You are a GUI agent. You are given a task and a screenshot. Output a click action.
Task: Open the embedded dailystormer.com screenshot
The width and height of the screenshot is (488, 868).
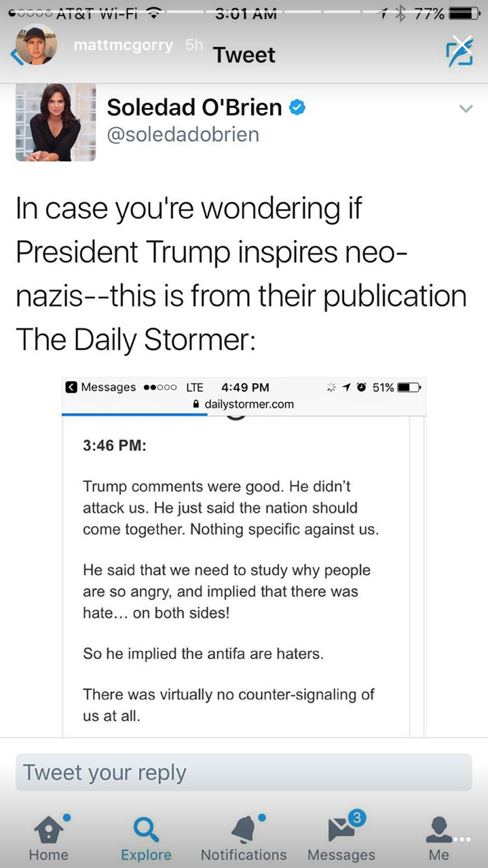tap(244, 556)
